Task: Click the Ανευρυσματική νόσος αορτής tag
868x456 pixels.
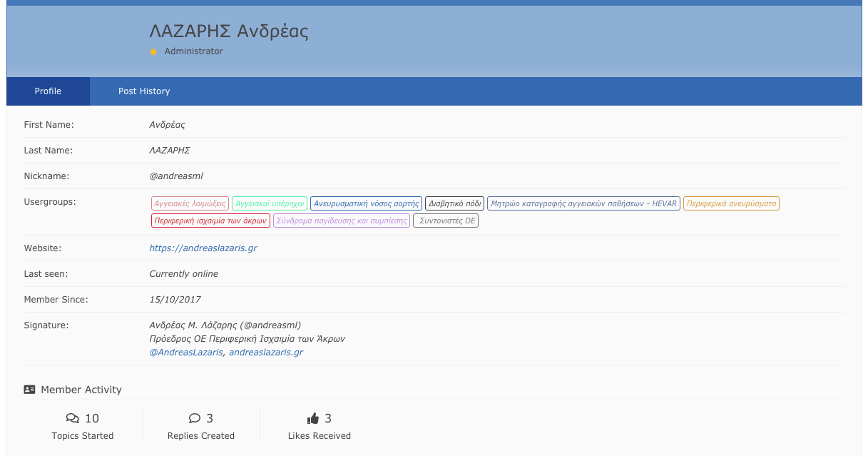Action: point(366,203)
